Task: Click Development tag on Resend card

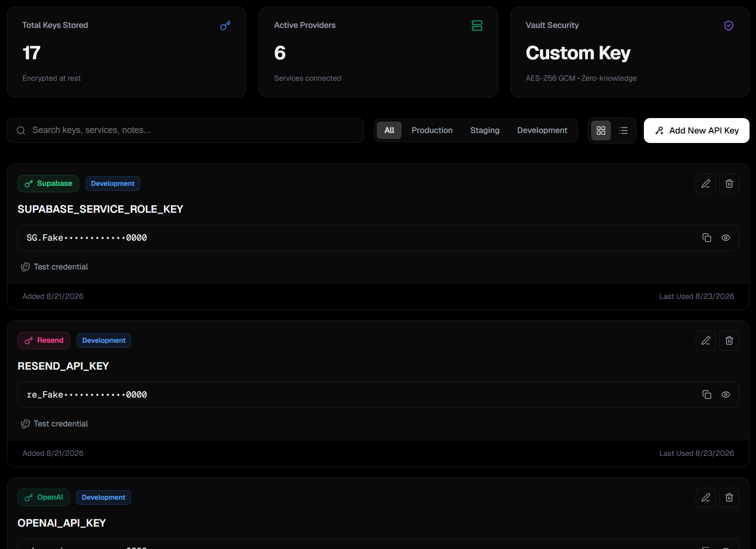Action: [x=104, y=340]
